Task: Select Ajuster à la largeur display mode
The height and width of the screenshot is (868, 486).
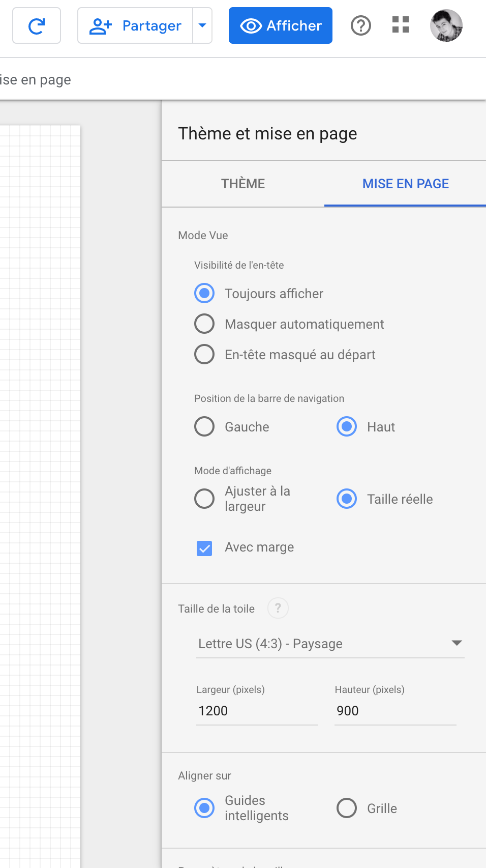Action: [x=204, y=499]
